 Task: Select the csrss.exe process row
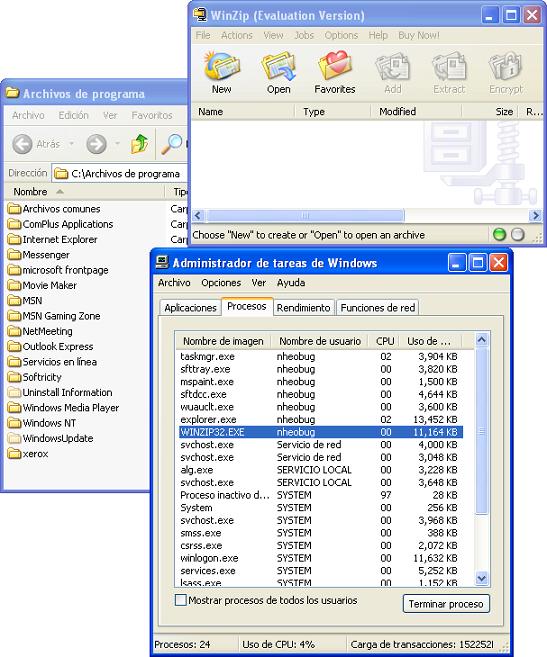point(321,546)
